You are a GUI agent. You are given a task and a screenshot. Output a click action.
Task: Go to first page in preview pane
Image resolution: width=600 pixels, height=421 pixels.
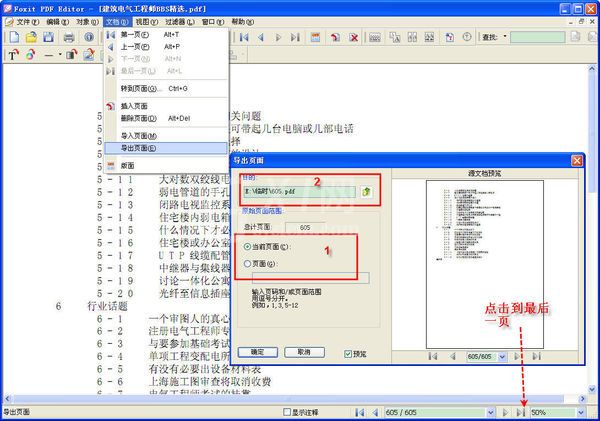(433, 356)
